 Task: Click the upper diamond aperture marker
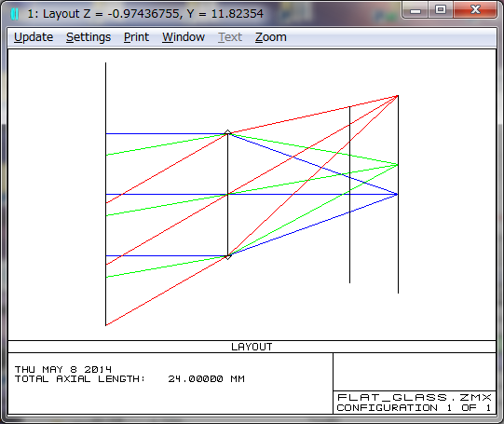coord(227,132)
